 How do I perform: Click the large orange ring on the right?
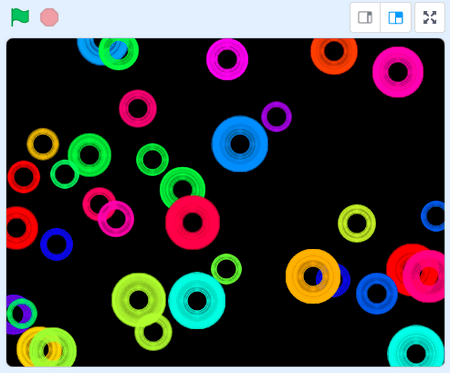point(313,276)
